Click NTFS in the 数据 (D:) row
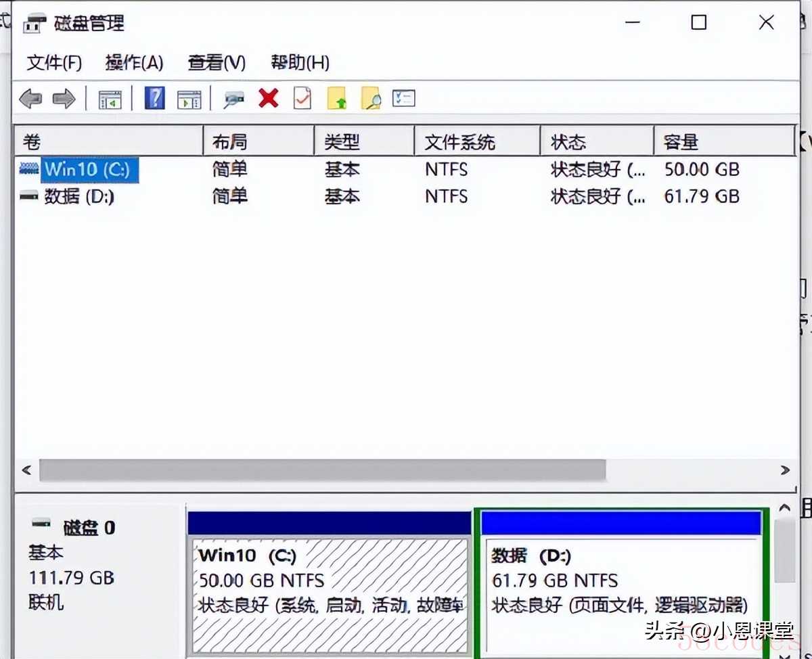 tap(446, 197)
